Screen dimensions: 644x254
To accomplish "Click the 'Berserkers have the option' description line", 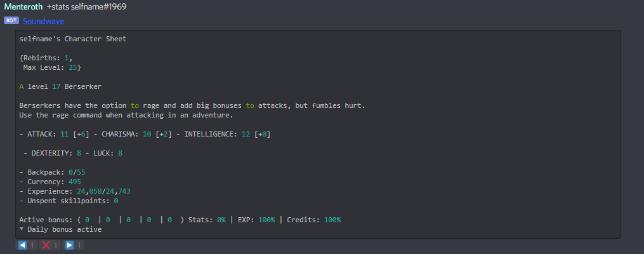I will click(x=192, y=105).
